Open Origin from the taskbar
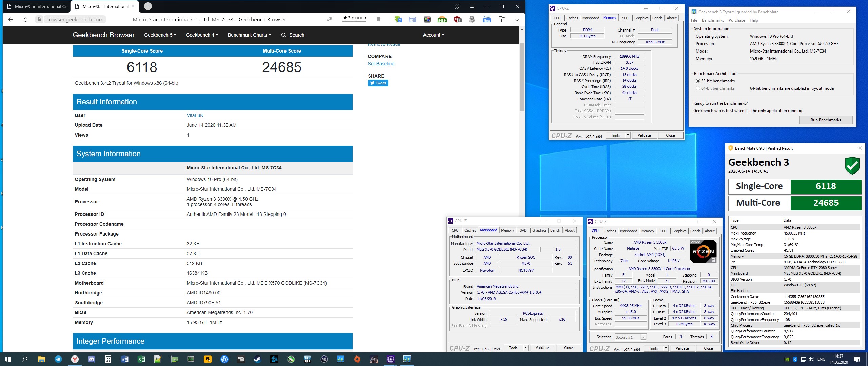The height and width of the screenshot is (366, 868). [x=357, y=359]
